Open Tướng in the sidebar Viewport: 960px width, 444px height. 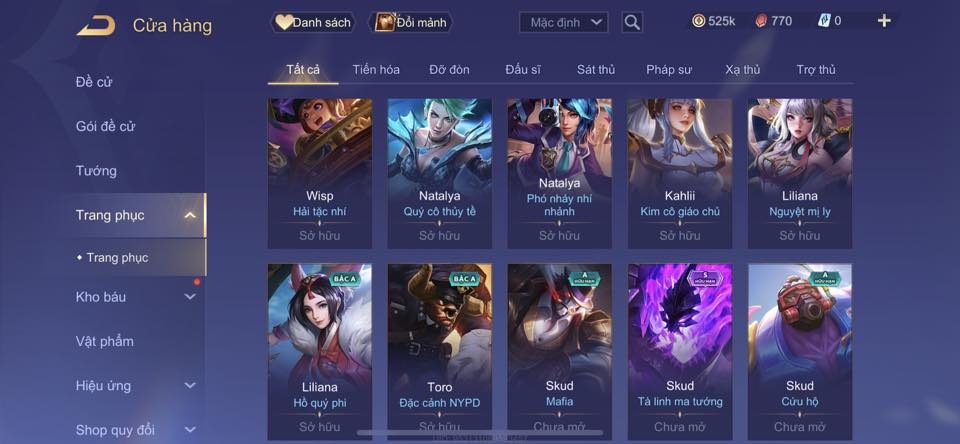[96, 170]
